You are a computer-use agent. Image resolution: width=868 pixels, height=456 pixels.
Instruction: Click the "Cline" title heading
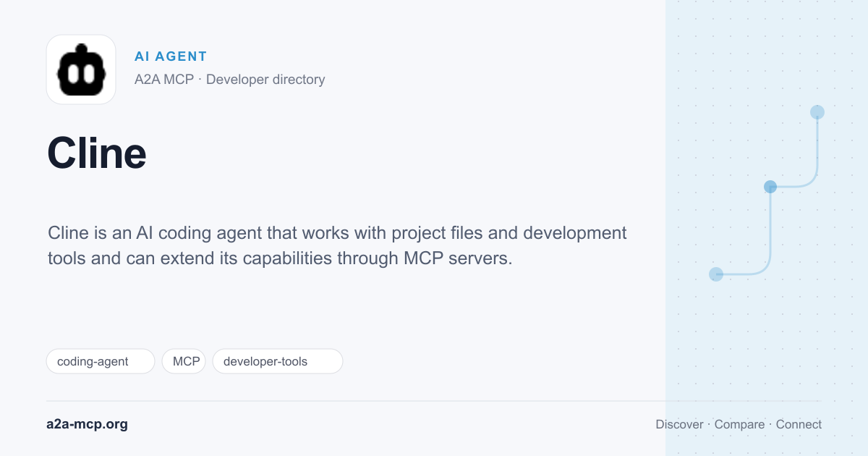click(97, 153)
